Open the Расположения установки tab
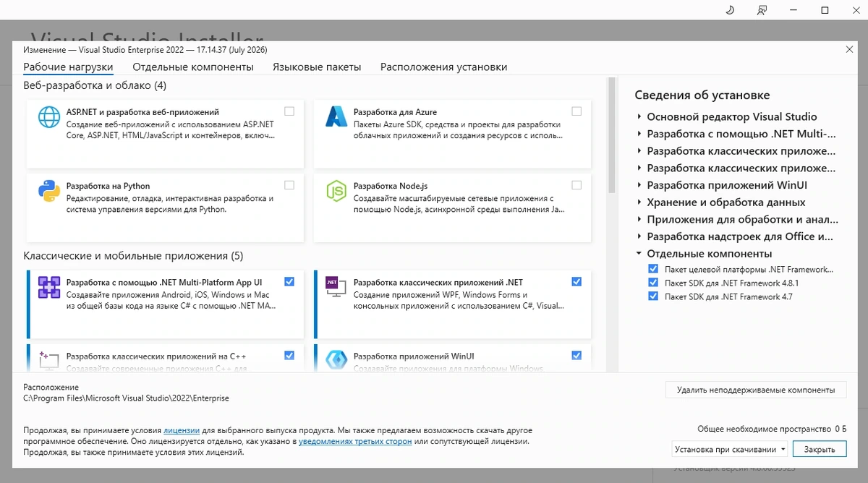The height and width of the screenshot is (483, 868). pyautogui.click(x=444, y=67)
